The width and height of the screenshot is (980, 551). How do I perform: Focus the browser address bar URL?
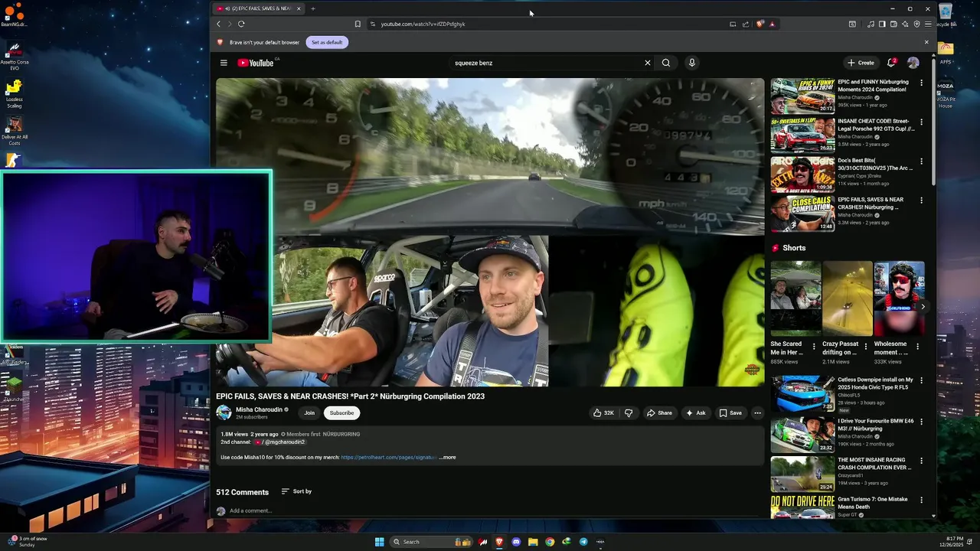tap(423, 24)
